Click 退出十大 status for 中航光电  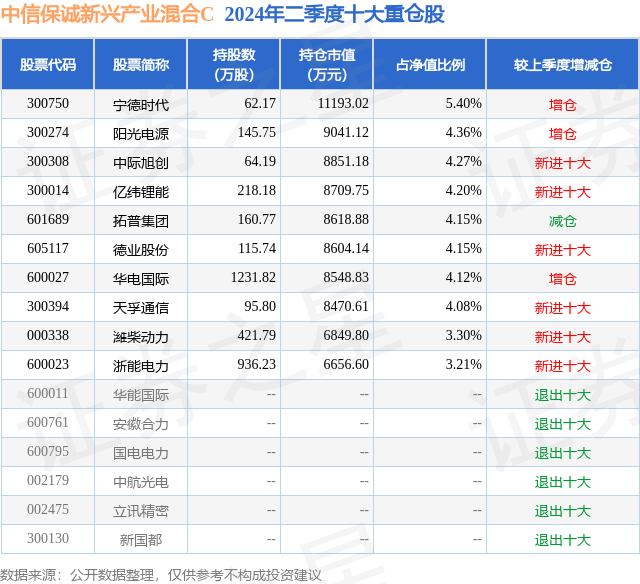[563, 482]
